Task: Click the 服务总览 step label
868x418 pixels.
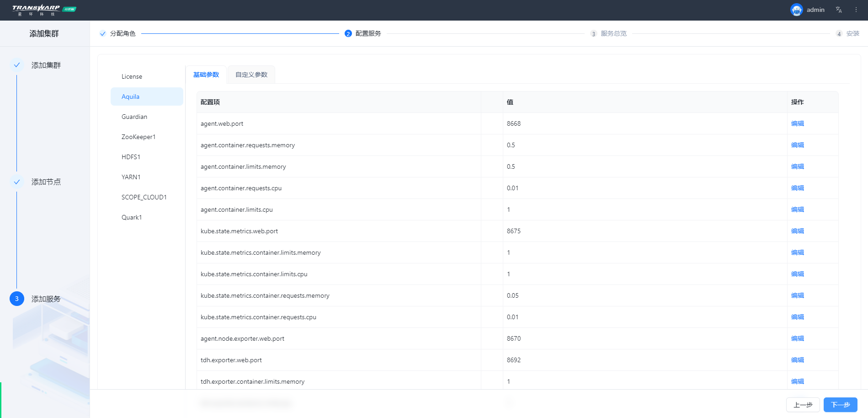Action: point(614,33)
